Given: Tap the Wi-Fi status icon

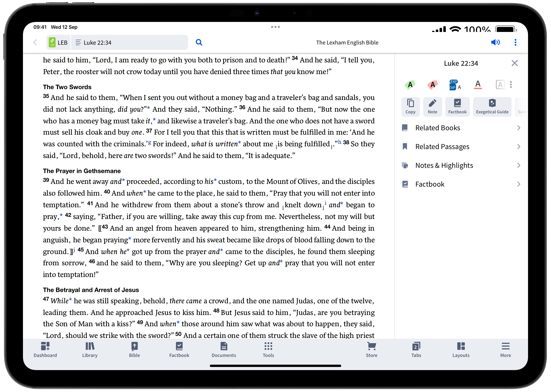Looking at the screenshot, I should pyautogui.click(x=455, y=29).
